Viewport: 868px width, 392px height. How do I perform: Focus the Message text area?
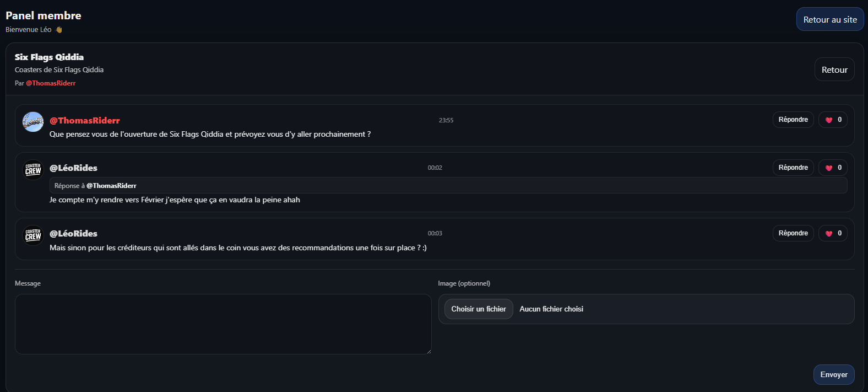(223, 324)
